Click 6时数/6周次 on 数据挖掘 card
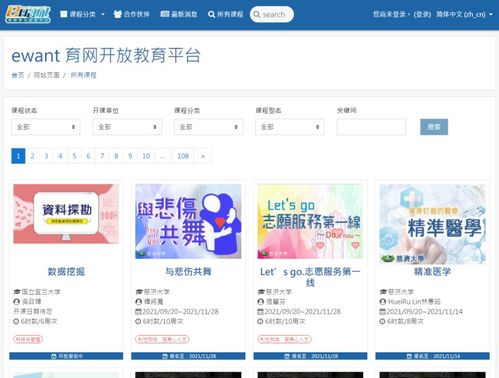The height and width of the screenshot is (378, 499). (x=39, y=321)
